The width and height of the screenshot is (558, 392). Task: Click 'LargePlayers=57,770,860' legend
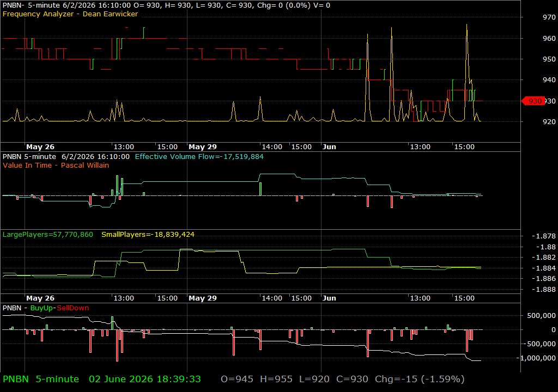[48, 235]
